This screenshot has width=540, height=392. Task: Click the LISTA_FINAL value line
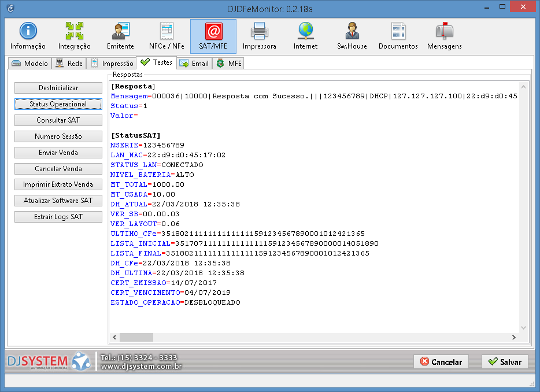click(240, 253)
